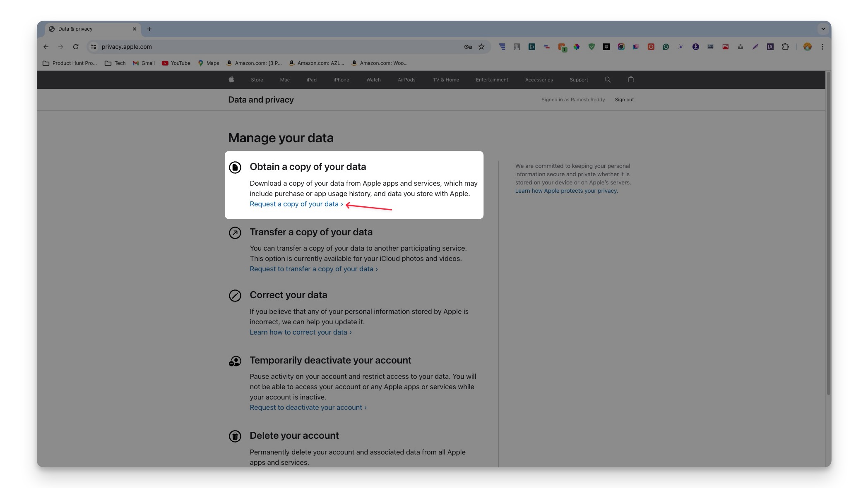Open the Amazon.com: Woo... bookmark
868x488 pixels.
coord(380,63)
